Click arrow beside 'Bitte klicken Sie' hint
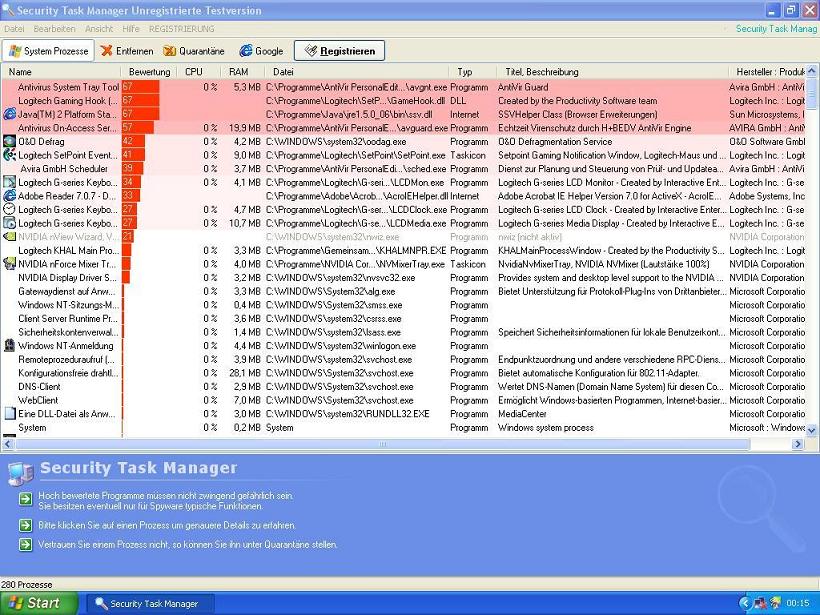This screenshot has width=820, height=615. (x=25, y=525)
